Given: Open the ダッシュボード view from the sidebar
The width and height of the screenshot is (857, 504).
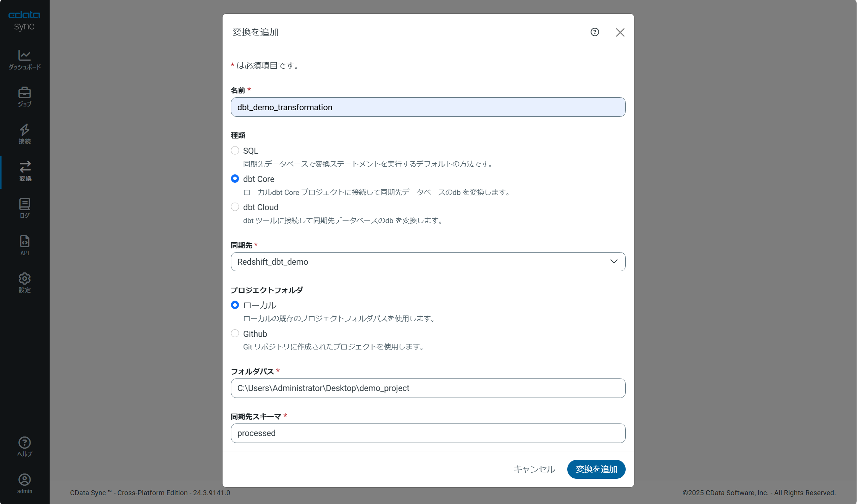Looking at the screenshot, I should (24, 59).
